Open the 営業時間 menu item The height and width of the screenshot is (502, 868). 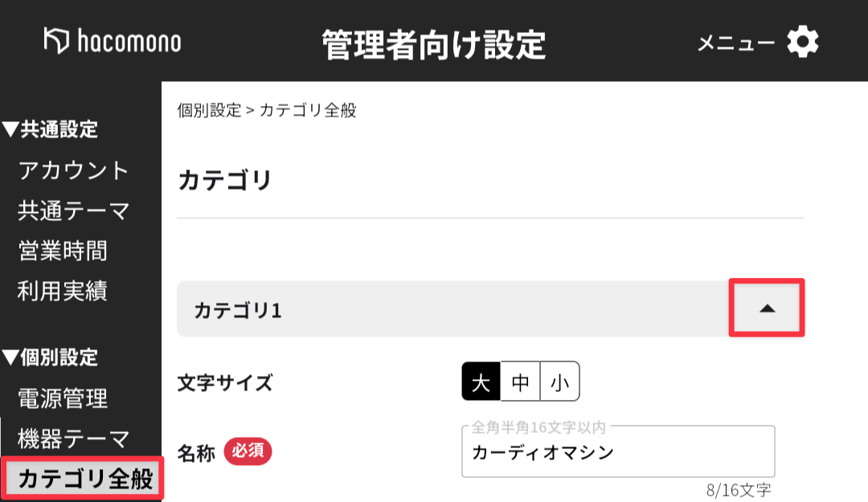(63, 251)
